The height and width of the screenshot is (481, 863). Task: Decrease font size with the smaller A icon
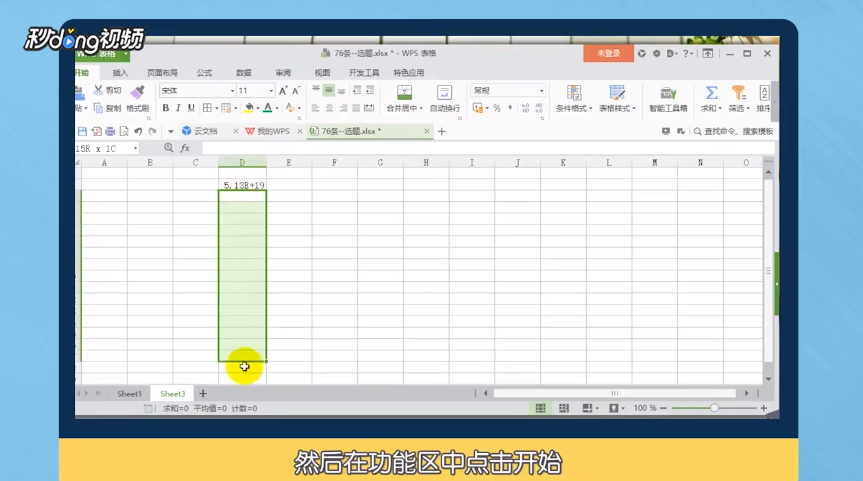click(x=296, y=91)
